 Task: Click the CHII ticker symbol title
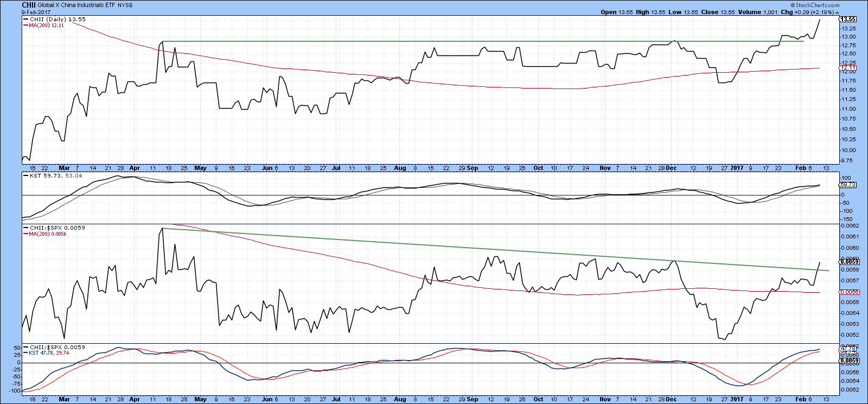coord(29,5)
